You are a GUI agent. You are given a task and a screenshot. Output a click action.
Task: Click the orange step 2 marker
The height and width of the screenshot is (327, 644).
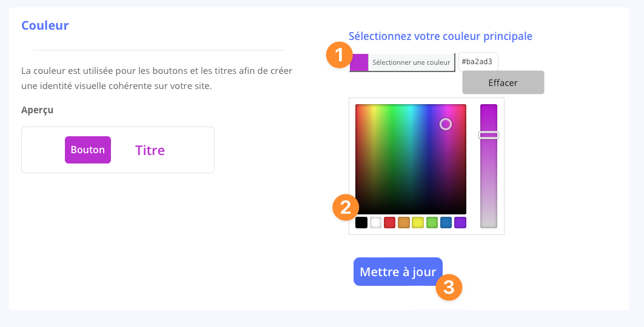click(x=346, y=208)
